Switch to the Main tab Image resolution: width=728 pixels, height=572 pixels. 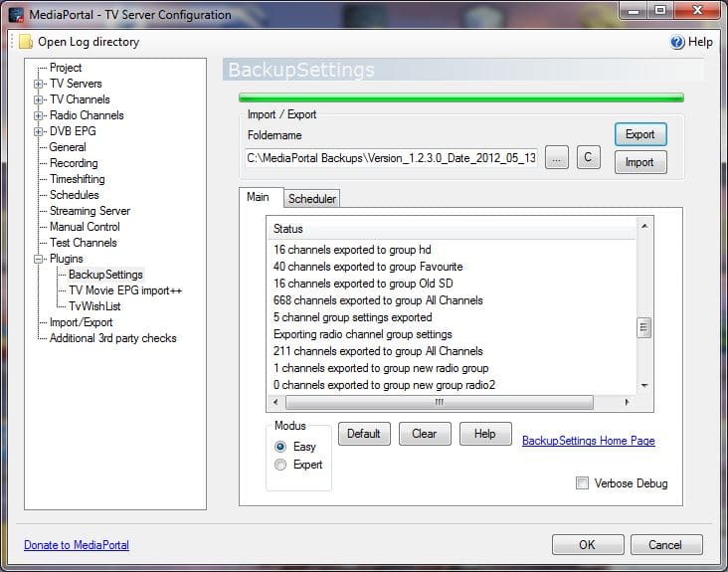pos(261,197)
